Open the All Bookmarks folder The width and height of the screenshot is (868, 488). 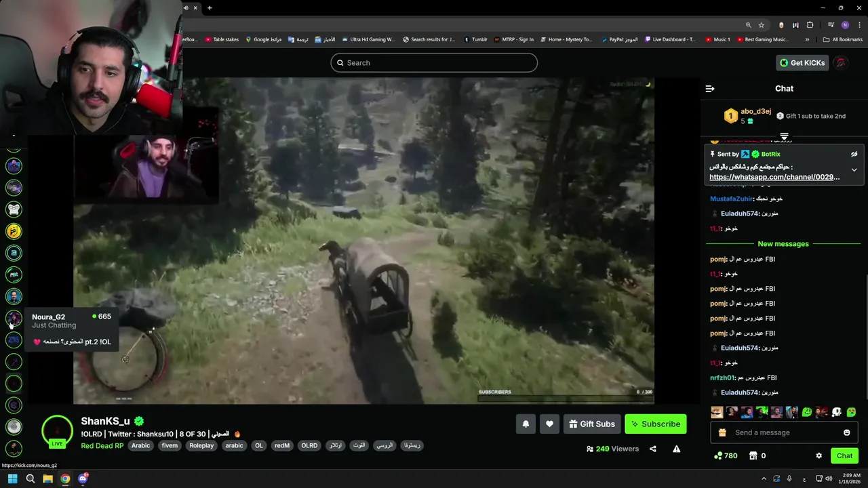point(842,39)
